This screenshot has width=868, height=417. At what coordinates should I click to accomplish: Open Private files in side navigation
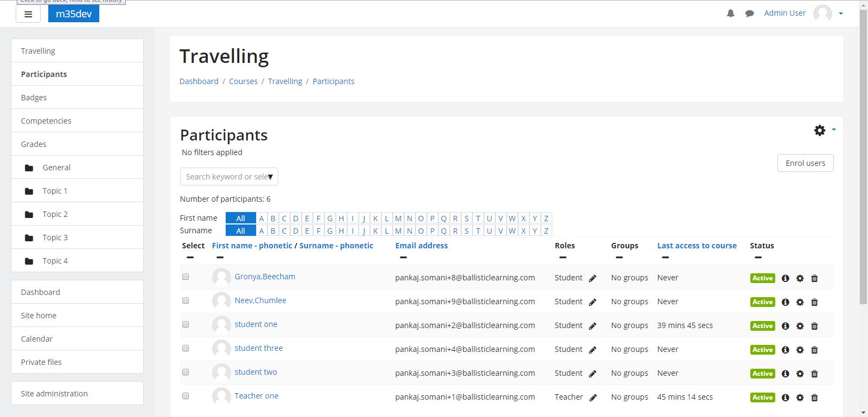tap(77, 362)
